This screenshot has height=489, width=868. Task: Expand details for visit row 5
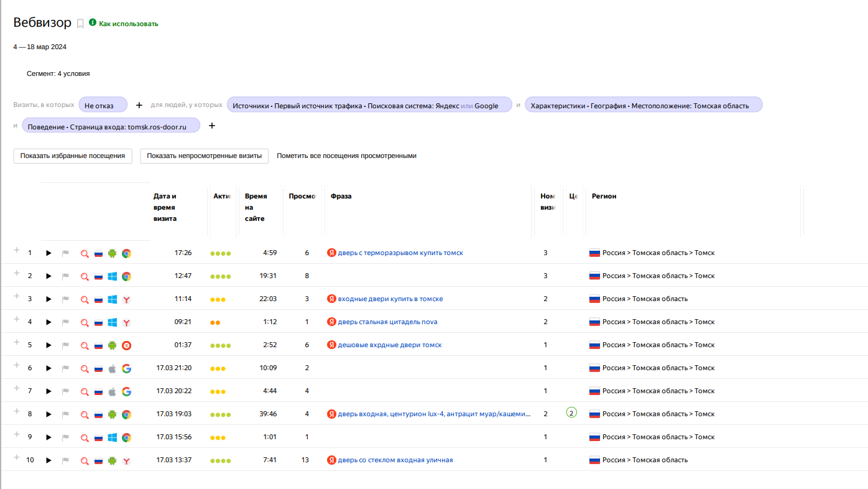pos(17,342)
